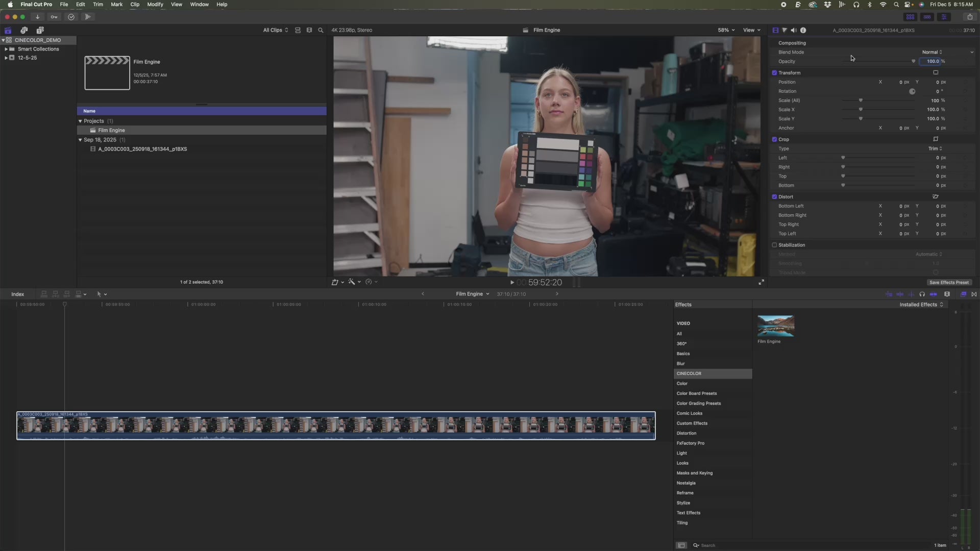This screenshot has height=551, width=980.
Task: Disable the Transform checkbox
Action: pyautogui.click(x=774, y=73)
